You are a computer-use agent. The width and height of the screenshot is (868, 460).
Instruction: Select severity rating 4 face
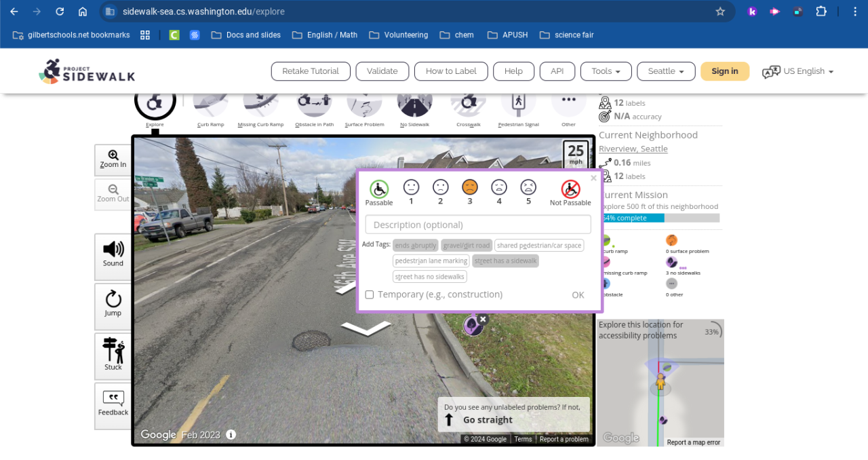(499, 187)
